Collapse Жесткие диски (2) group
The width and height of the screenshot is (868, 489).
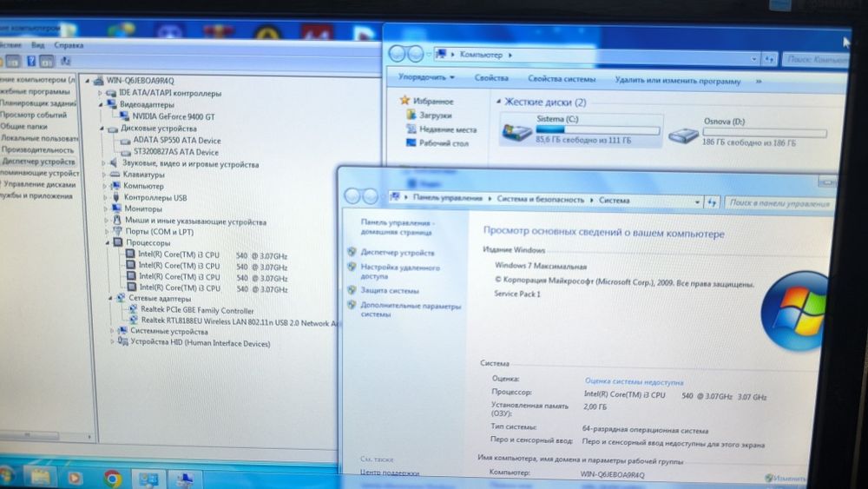coord(498,102)
